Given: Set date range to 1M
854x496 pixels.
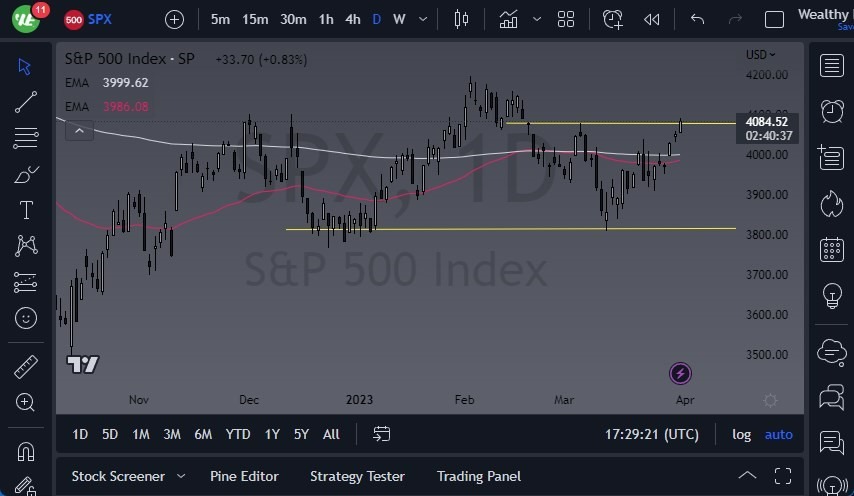Looking at the screenshot, I should point(141,434).
